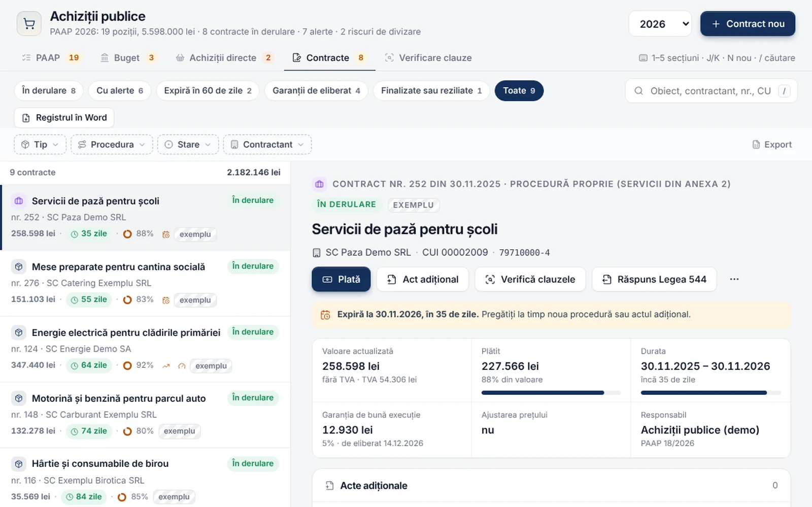Click the payment ring icon at 88%
This screenshot has width=812, height=507.
tap(127, 234)
